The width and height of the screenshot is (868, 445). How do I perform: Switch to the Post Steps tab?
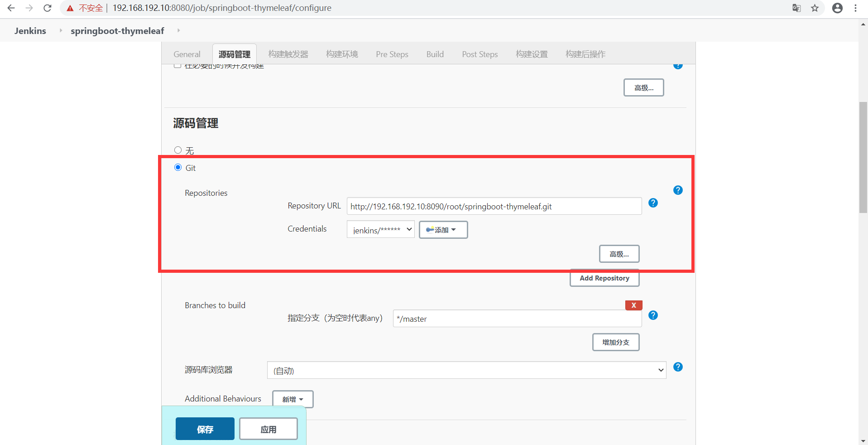click(480, 54)
